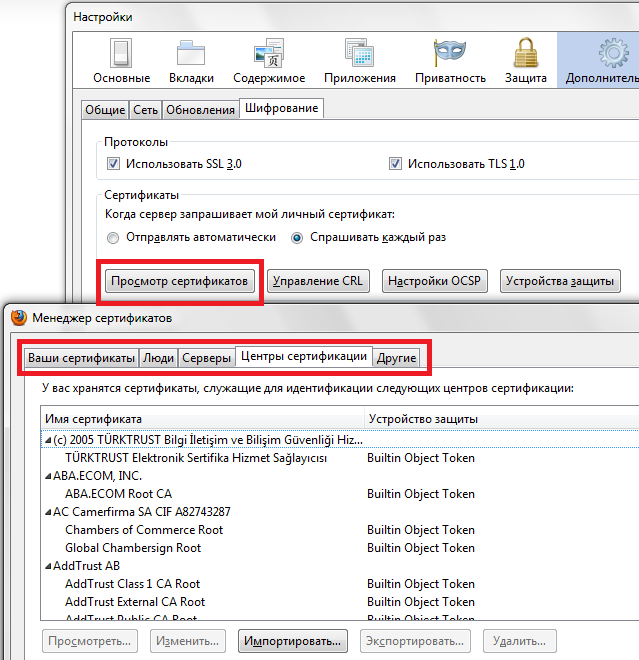Screen dimensions: 639x660
Task: Click the Просмотр сертификатов button
Action: pyautogui.click(x=180, y=281)
